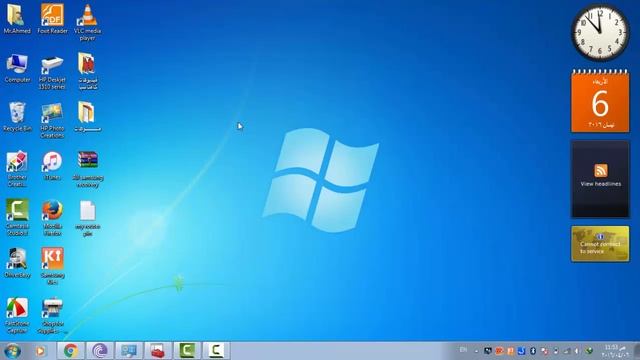Click the analog clock gadget
This screenshot has width=640, height=360.
point(600,33)
